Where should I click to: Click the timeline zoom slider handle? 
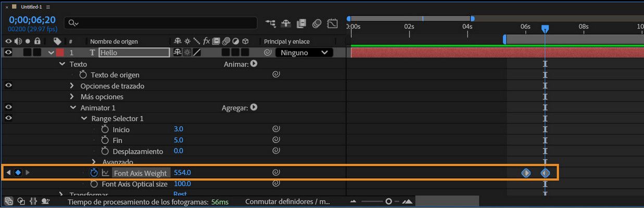388,201
